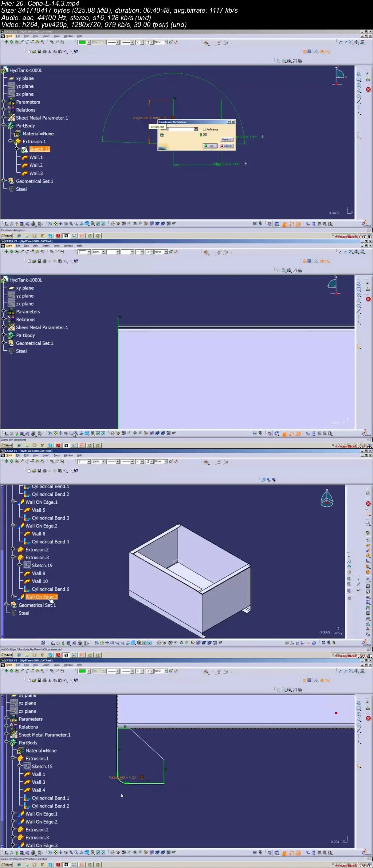The width and height of the screenshot is (373, 868).
Task: Open the Insert menu in first frame
Action: 46,36
